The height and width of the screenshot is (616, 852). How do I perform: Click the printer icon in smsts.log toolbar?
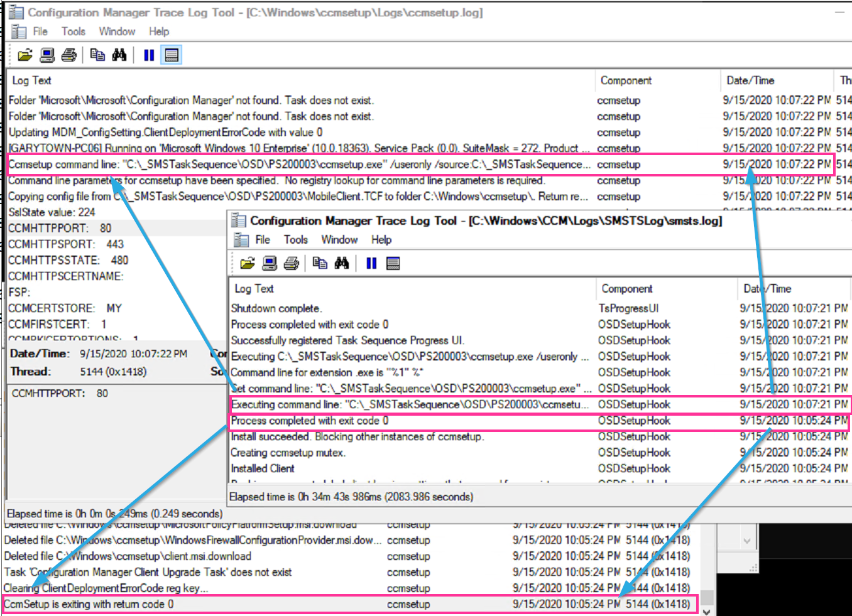click(292, 263)
